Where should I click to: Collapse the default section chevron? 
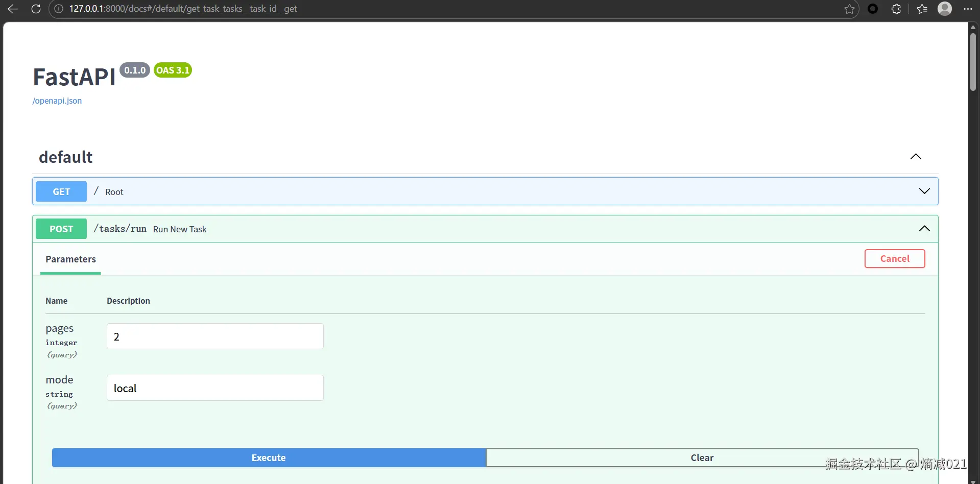916,157
